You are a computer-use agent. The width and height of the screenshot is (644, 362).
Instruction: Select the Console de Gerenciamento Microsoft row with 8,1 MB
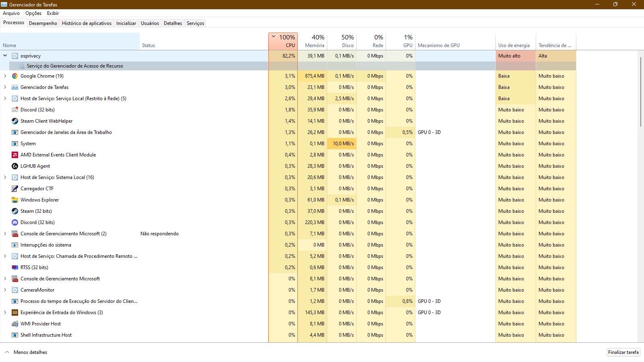288,279
